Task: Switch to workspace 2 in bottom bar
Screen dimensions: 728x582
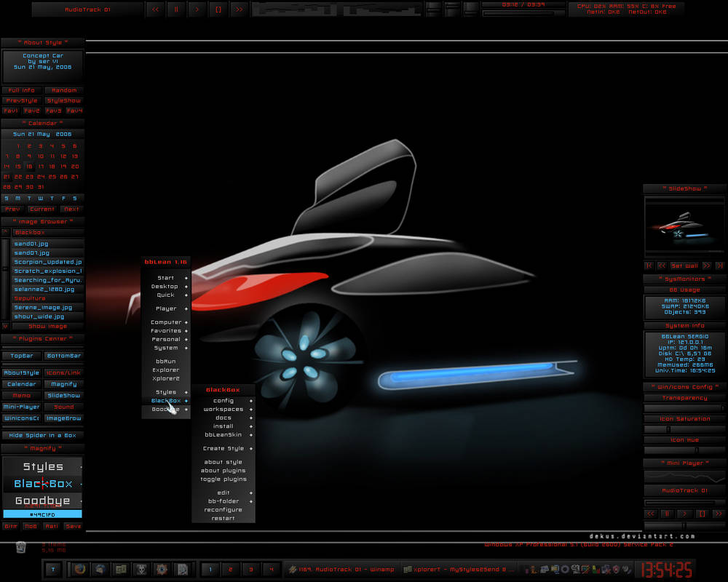Action: pos(230,569)
